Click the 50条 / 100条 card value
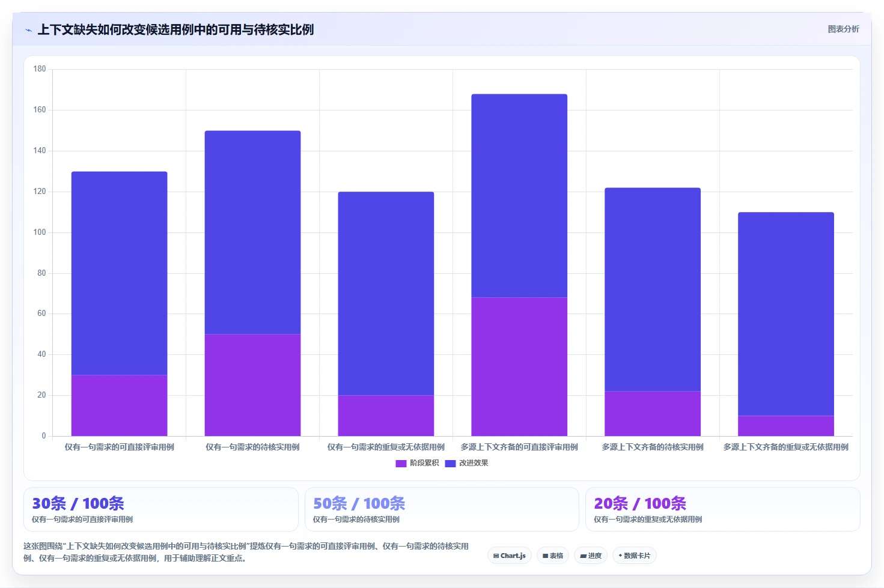884x588 pixels. 359,503
